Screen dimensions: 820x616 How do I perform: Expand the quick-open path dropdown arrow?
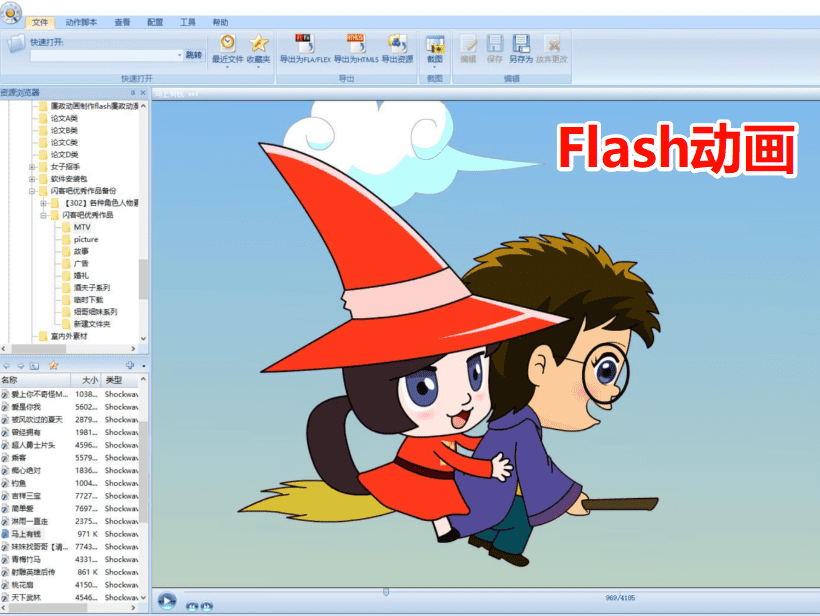pyautogui.click(x=179, y=55)
